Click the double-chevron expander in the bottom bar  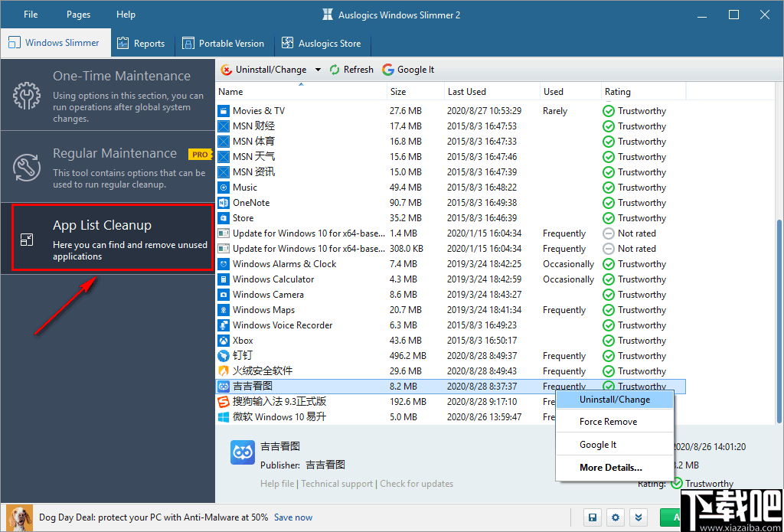coord(639,517)
